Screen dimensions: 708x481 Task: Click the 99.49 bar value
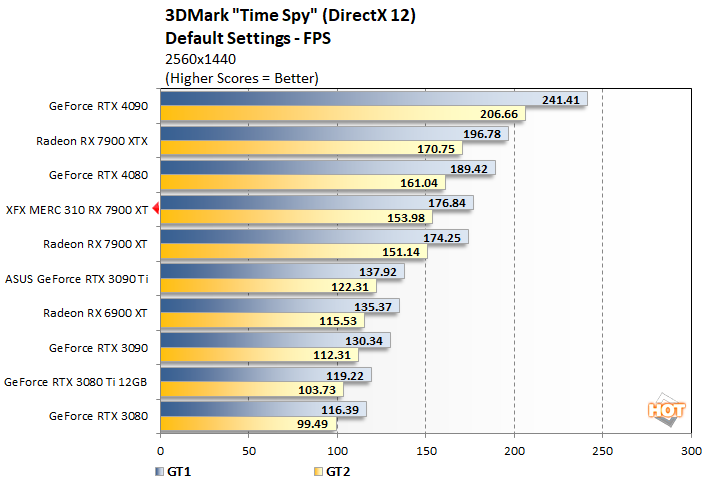(312, 424)
